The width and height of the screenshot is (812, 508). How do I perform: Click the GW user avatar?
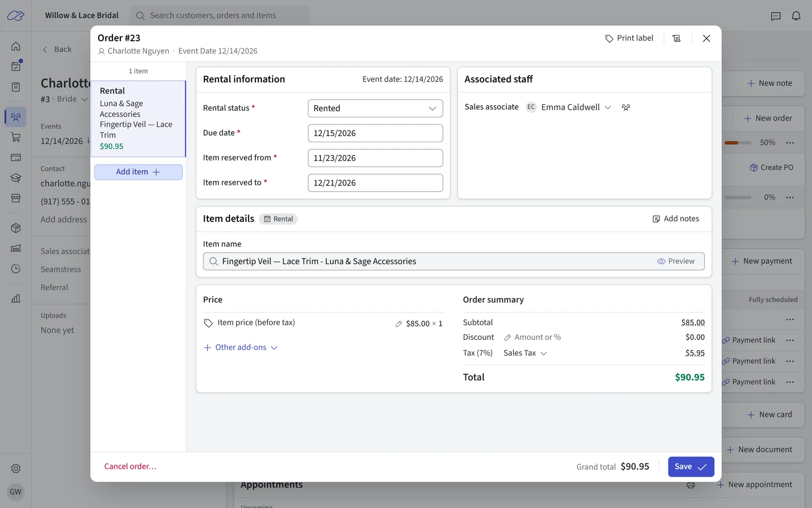(16, 492)
